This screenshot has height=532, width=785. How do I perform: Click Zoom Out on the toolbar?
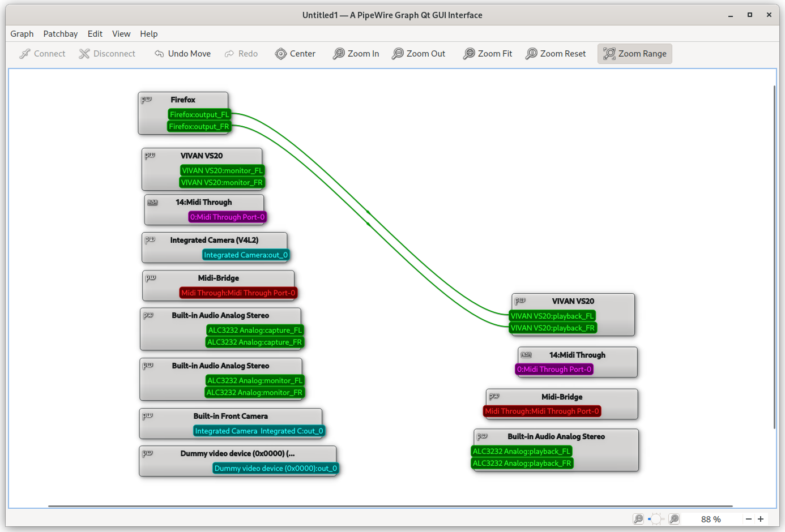[419, 54]
